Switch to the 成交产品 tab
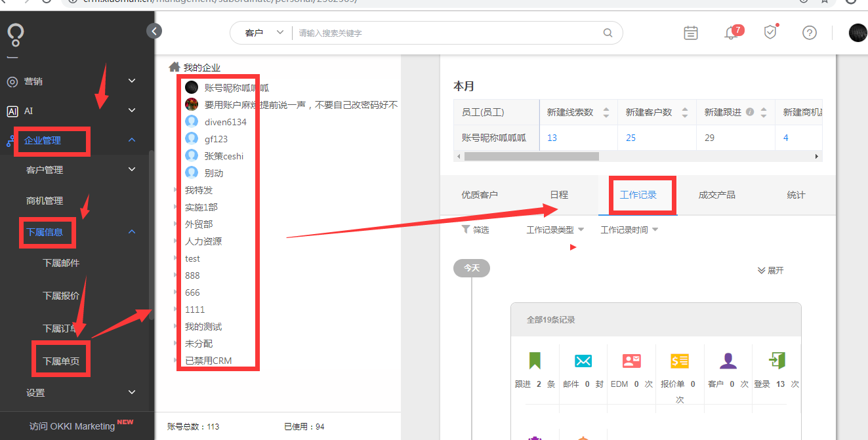The width and height of the screenshot is (868, 440). 718,195
